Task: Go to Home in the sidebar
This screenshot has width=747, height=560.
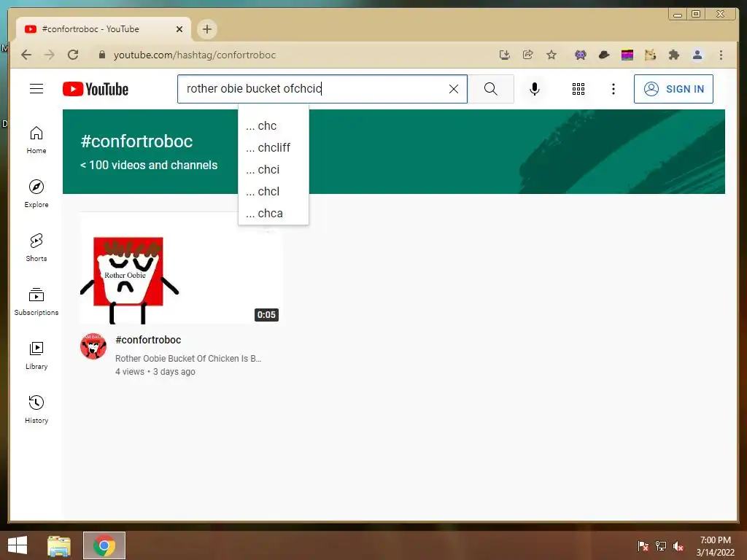Action: [x=36, y=140]
